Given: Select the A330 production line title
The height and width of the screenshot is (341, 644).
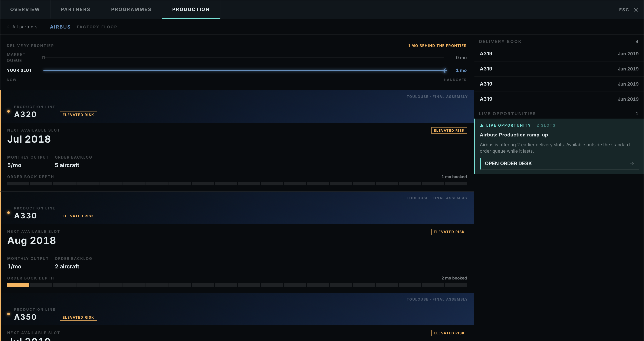Looking at the screenshot, I should (25, 216).
